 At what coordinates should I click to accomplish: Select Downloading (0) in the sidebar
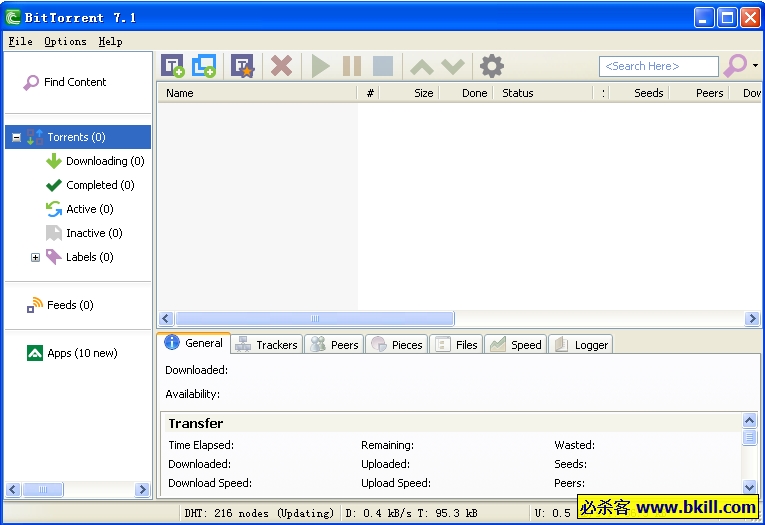104,161
